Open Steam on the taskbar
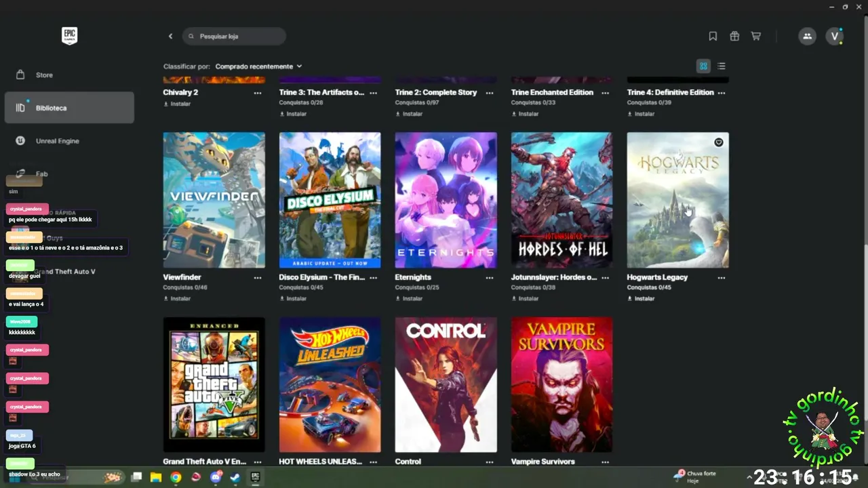The width and height of the screenshot is (868, 488). [x=235, y=477]
